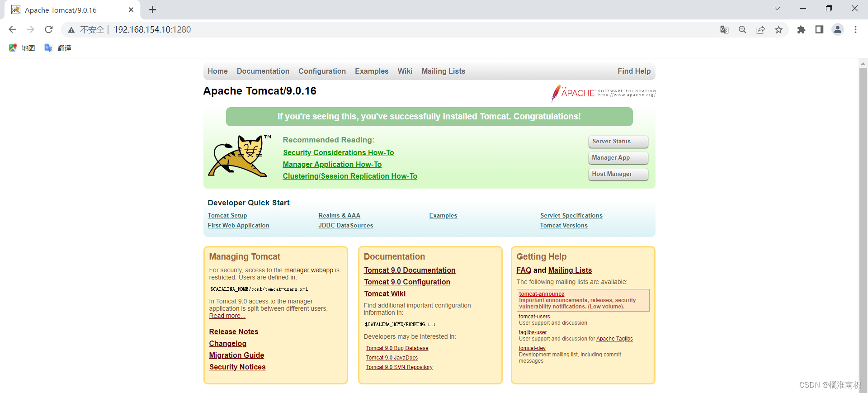Open Tomcat 9.0 JavaDocs link
868x393 pixels.
pyautogui.click(x=392, y=358)
